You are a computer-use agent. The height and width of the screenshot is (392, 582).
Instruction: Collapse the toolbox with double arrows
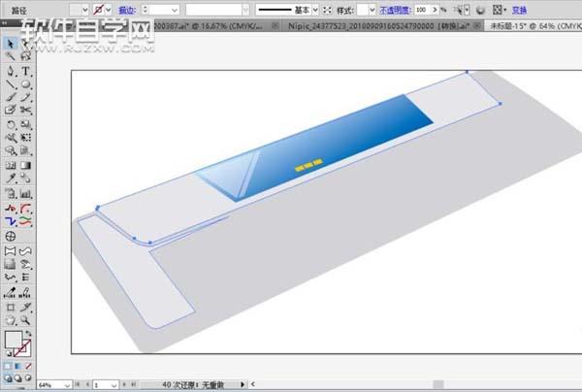coord(5,23)
